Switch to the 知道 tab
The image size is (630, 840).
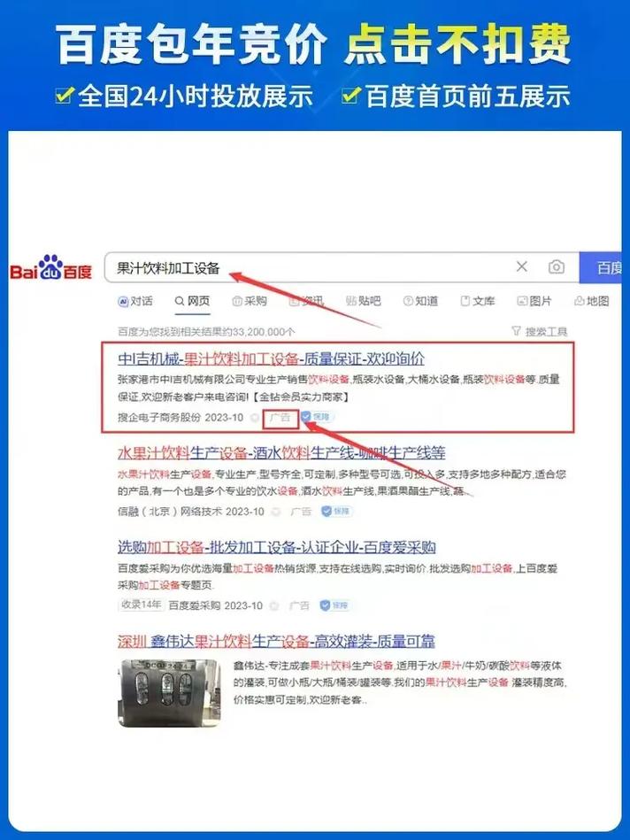tap(420, 301)
